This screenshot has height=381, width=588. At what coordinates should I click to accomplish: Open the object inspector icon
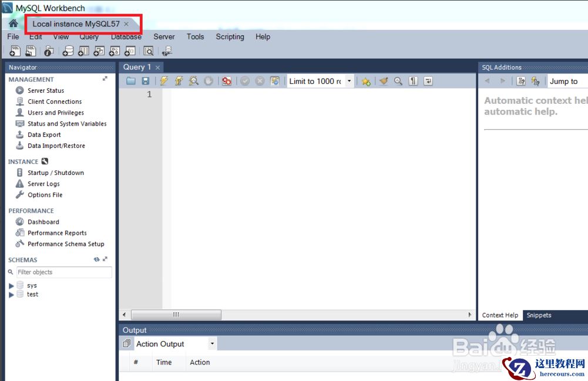pos(49,50)
